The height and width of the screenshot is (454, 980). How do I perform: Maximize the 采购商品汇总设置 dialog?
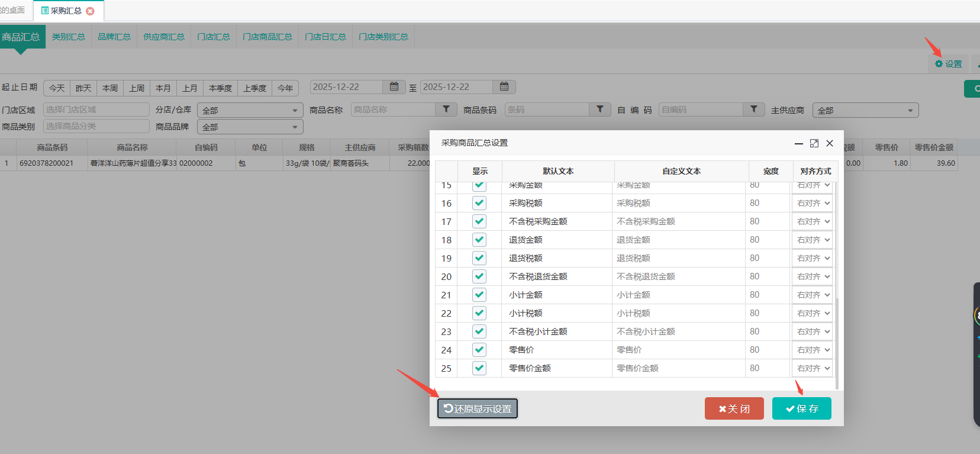pyautogui.click(x=814, y=143)
